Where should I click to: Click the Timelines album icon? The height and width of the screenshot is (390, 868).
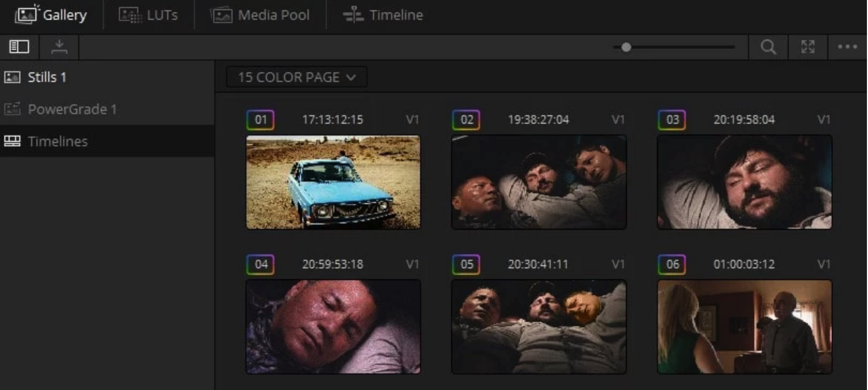point(12,141)
